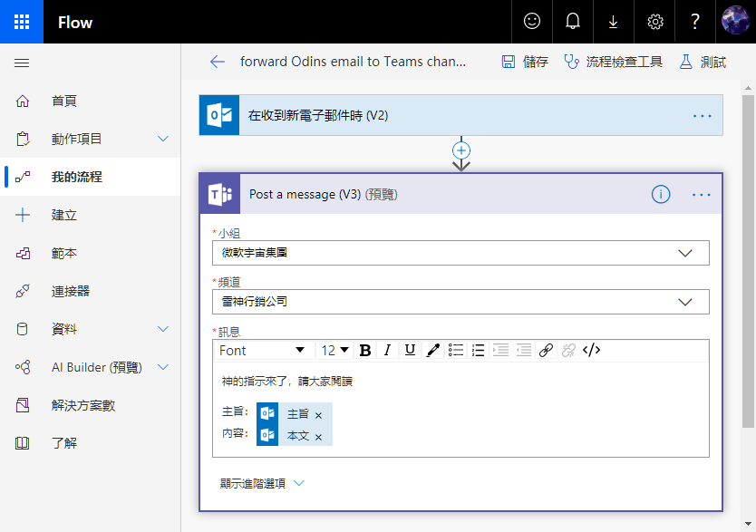Go to 我的流程 in sidebar
756x532 pixels.
click(x=77, y=177)
